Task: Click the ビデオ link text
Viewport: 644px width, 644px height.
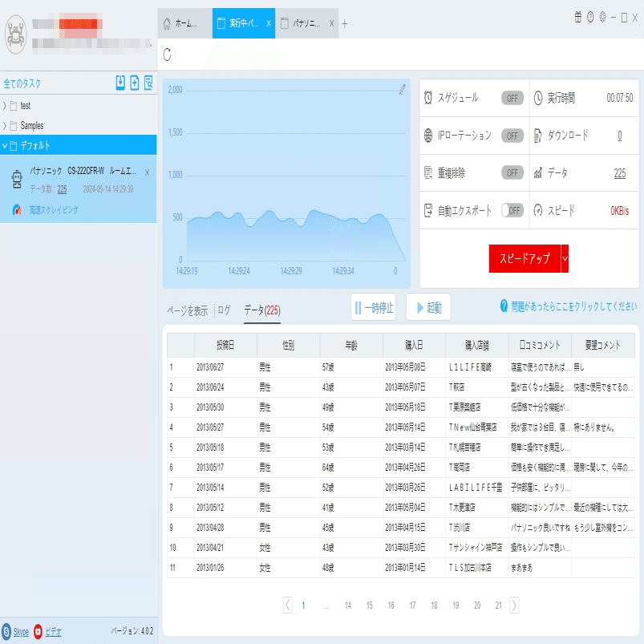Action: [x=53, y=632]
